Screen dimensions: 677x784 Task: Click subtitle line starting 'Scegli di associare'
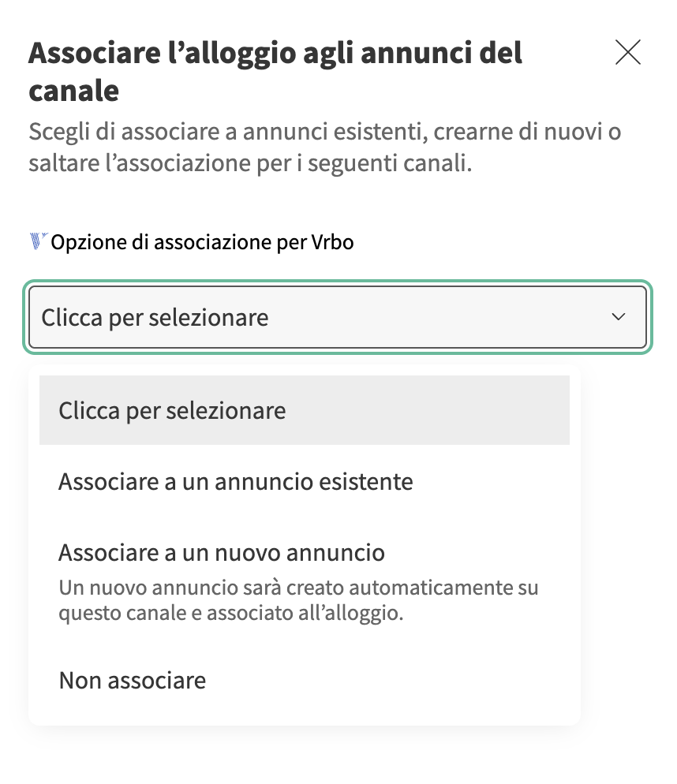click(324, 131)
